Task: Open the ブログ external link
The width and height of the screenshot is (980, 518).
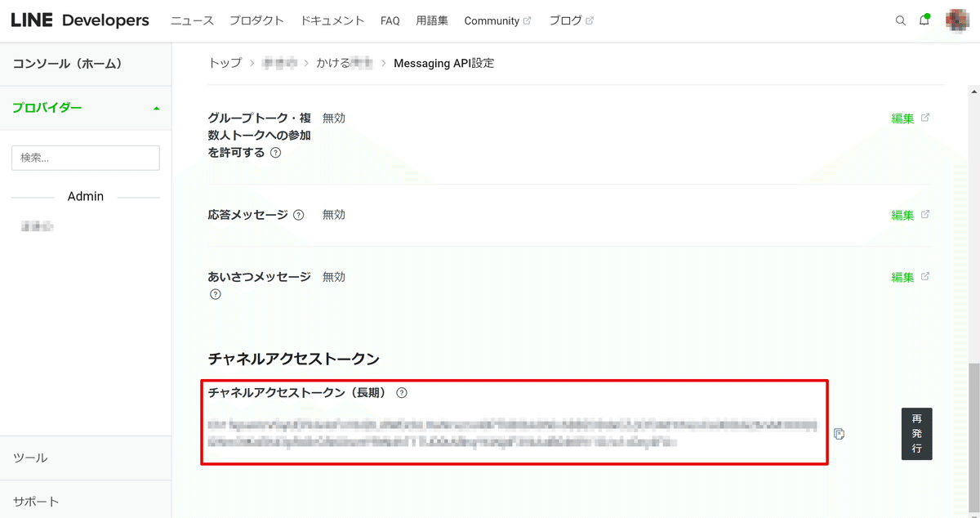Action: [x=572, y=20]
